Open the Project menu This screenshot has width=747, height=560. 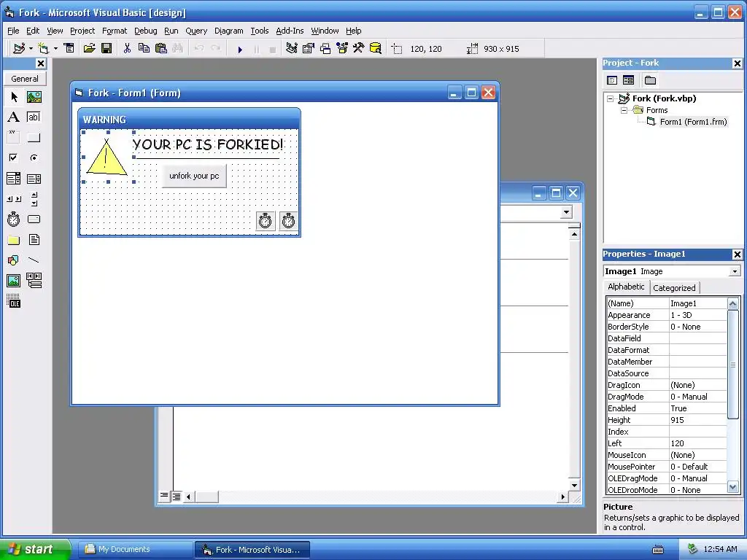pyautogui.click(x=82, y=31)
